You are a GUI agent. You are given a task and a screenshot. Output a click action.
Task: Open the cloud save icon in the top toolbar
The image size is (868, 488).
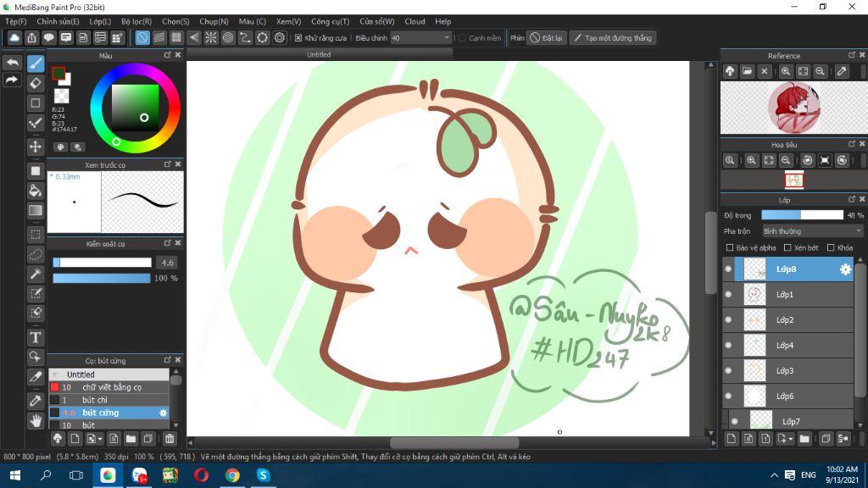tap(14, 37)
